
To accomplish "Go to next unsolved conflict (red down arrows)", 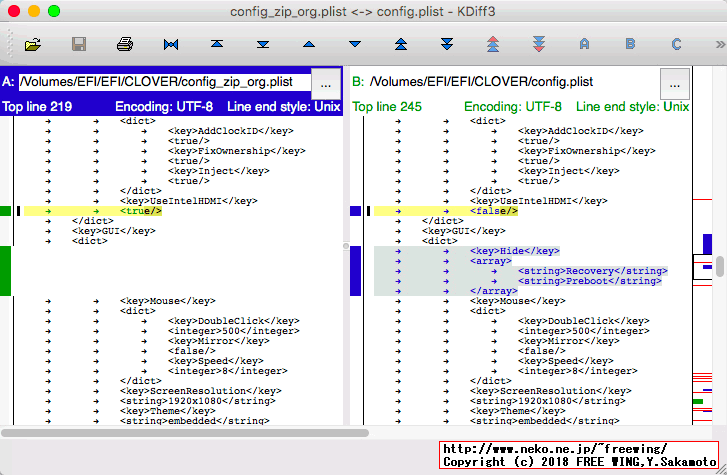I will (539, 44).
